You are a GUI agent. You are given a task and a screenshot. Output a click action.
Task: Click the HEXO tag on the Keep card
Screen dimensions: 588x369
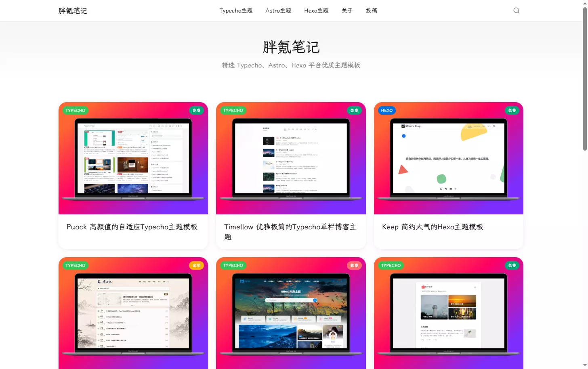point(386,110)
